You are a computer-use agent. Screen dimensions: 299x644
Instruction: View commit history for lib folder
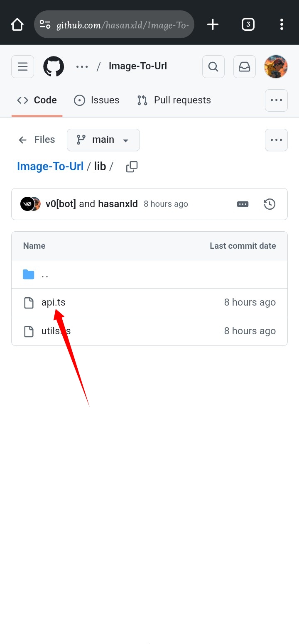pos(270,204)
